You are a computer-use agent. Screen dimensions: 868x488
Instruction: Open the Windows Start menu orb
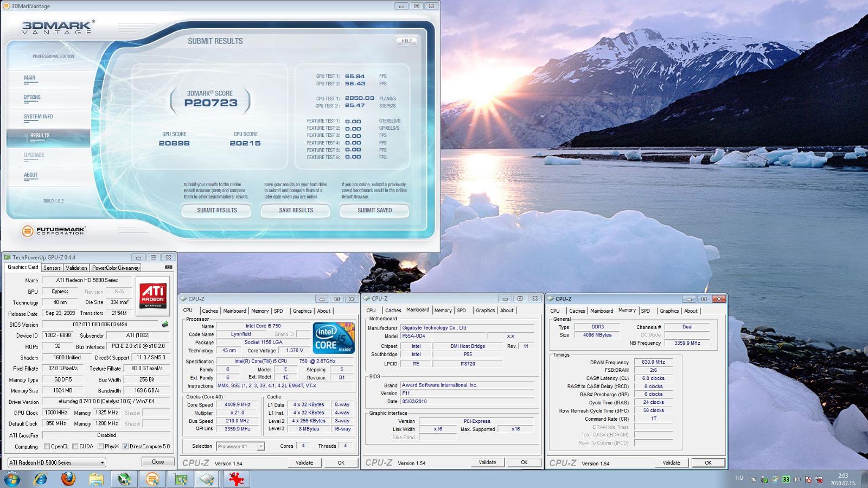click(12, 479)
